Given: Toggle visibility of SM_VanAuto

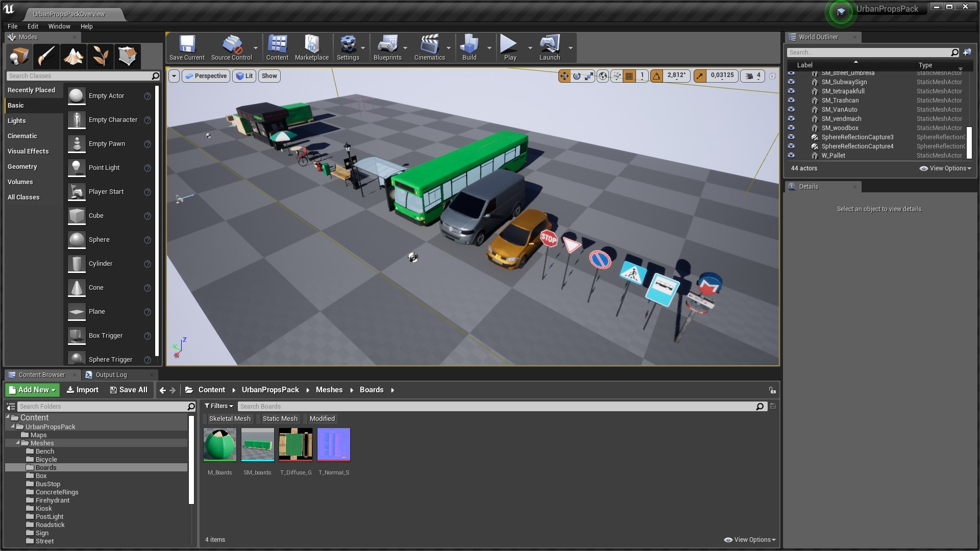Looking at the screenshot, I should coord(792,109).
